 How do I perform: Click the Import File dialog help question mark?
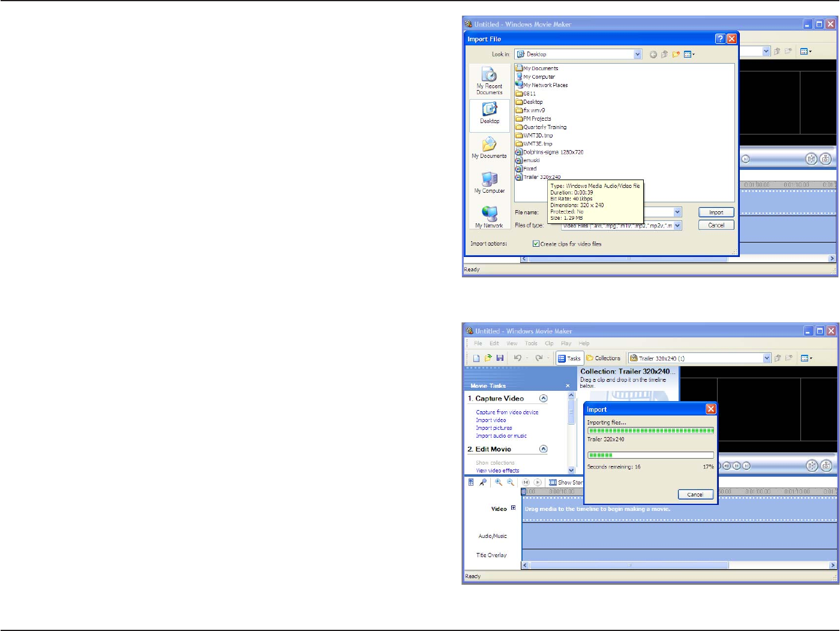(720, 39)
